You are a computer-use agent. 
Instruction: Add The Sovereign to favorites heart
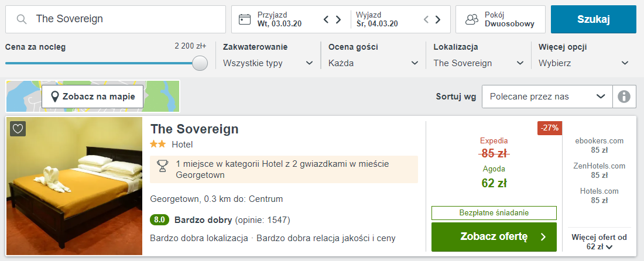tap(18, 129)
